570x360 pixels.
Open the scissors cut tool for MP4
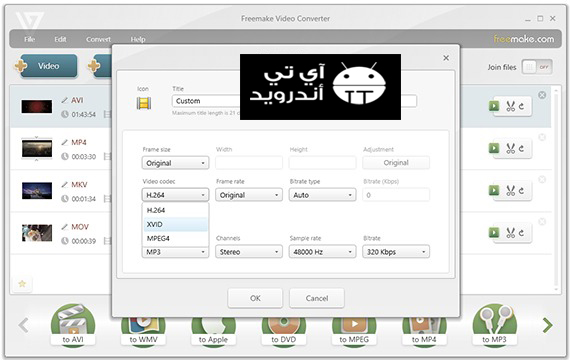(x=510, y=148)
